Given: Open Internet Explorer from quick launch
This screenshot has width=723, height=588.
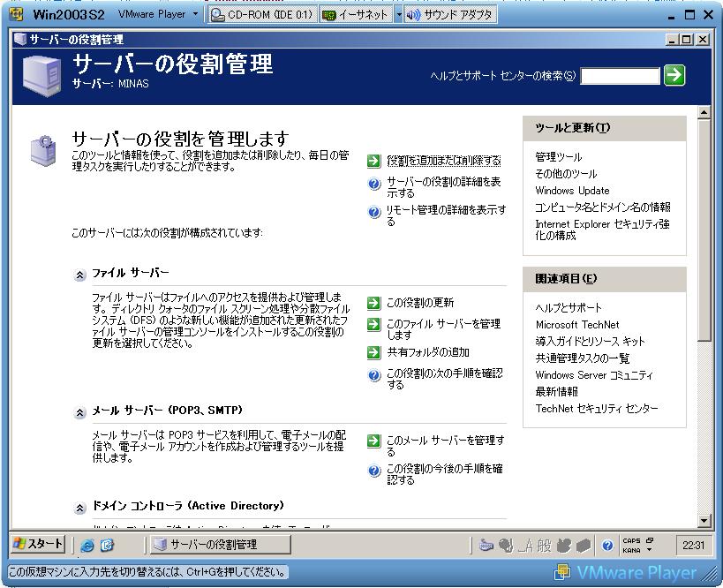Looking at the screenshot, I should click(87, 546).
